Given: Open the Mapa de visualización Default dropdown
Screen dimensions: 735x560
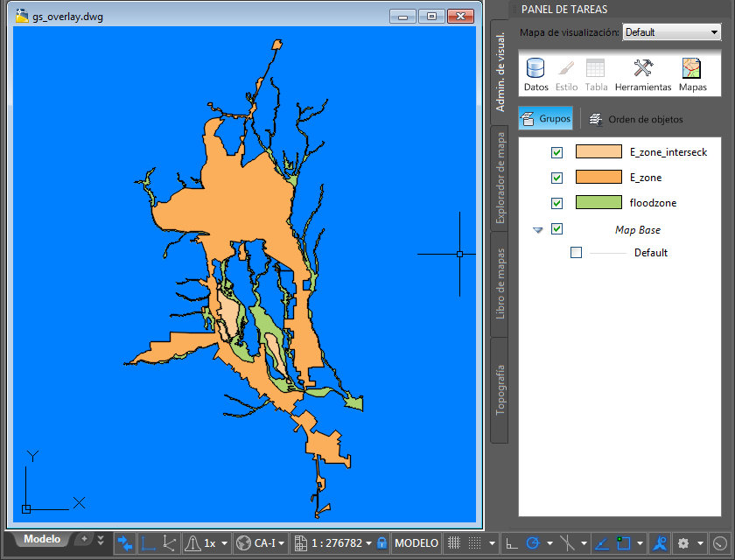Looking at the screenshot, I should point(672,32).
